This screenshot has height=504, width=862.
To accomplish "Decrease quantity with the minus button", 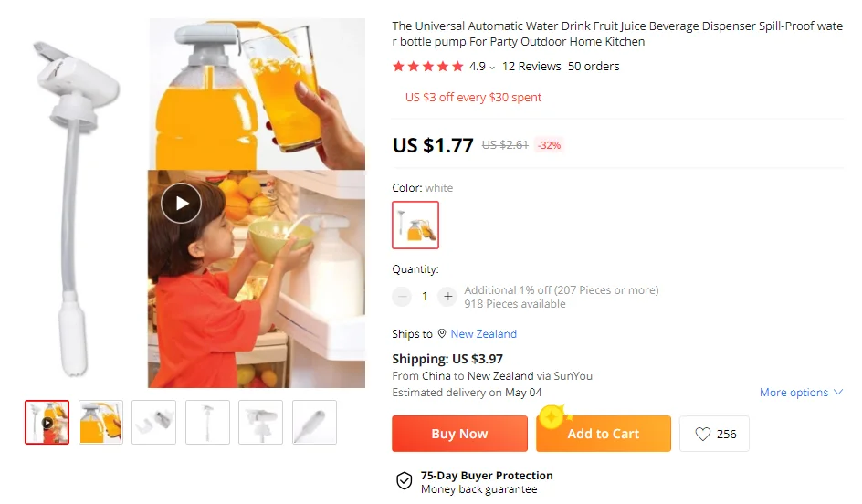I will pyautogui.click(x=402, y=297).
